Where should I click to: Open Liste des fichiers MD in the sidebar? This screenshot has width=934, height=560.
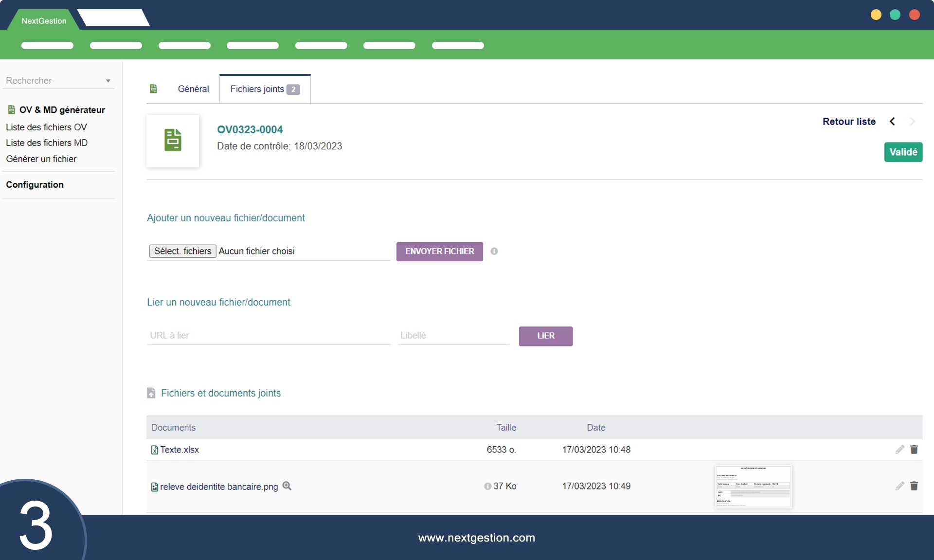[x=47, y=143]
